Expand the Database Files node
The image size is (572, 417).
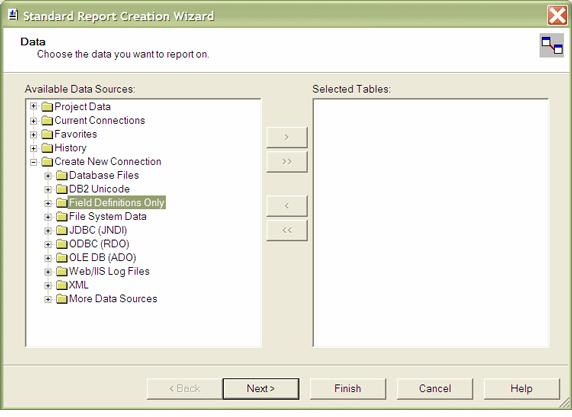click(48, 176)
